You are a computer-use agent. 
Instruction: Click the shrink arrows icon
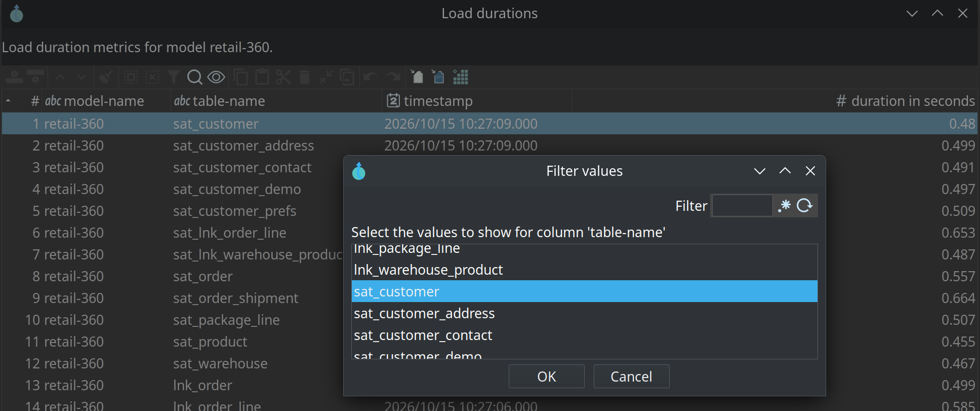(x=325, y=77)
